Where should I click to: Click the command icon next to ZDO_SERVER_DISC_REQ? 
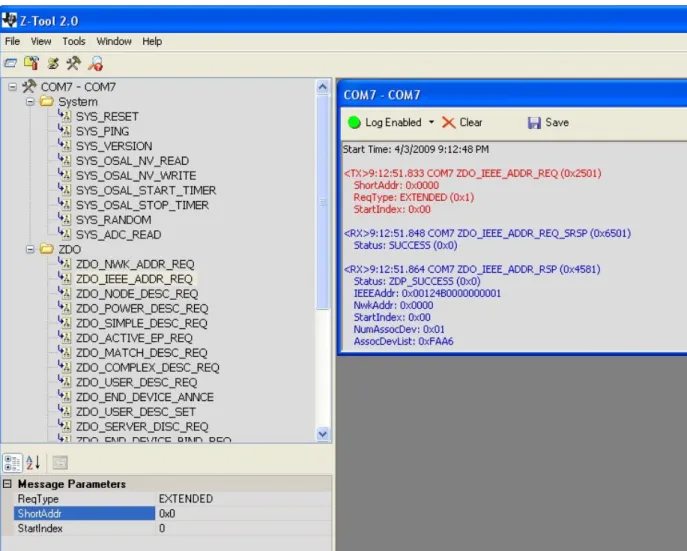(x=64, y=426)
